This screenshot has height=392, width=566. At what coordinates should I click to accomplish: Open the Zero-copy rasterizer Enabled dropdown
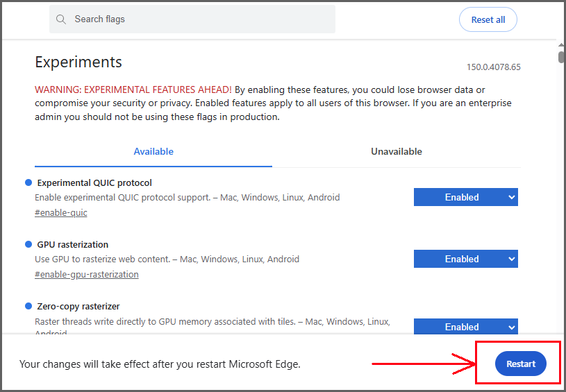tap(466, 326)
